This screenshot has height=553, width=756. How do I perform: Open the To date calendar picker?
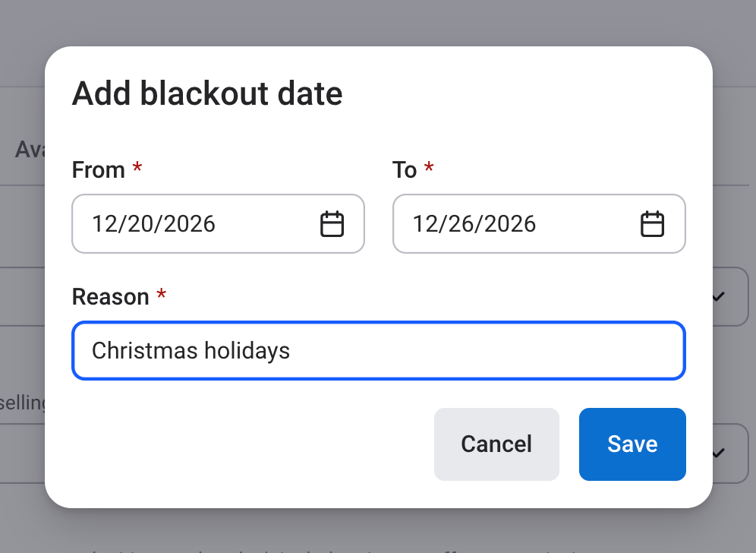pyautogui.click(x=652, y=224)
